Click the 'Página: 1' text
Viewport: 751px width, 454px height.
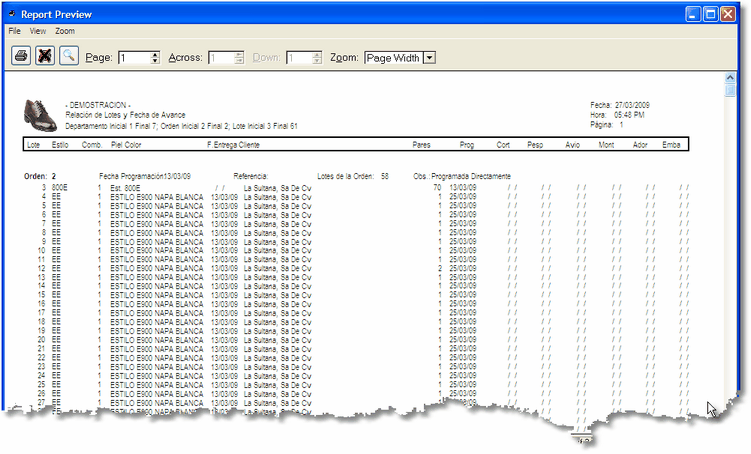point(607,125)
